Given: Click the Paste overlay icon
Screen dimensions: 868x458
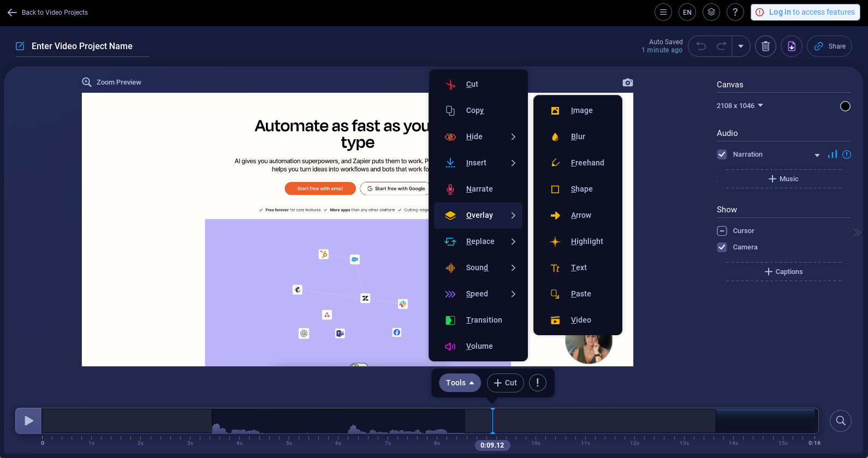Looking at the screenshot, I should pos(555,294).
